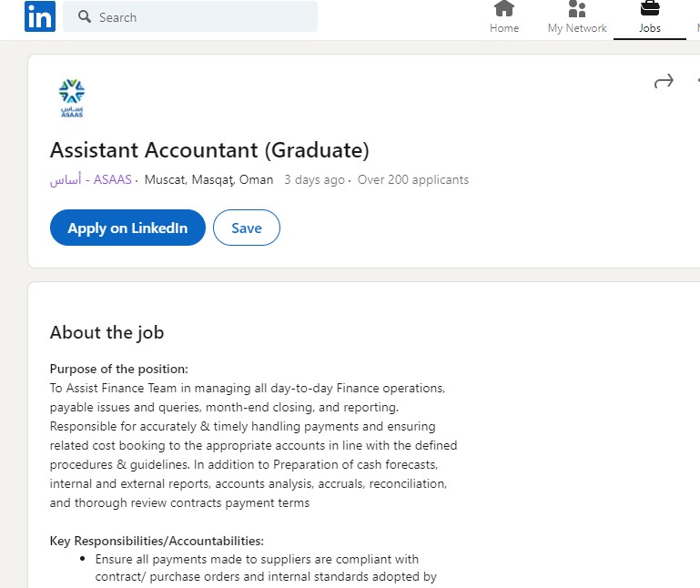The width and height of the screenshot is (700, 588).
Task: Open the Home house icon
Action: tap(504, 8)
